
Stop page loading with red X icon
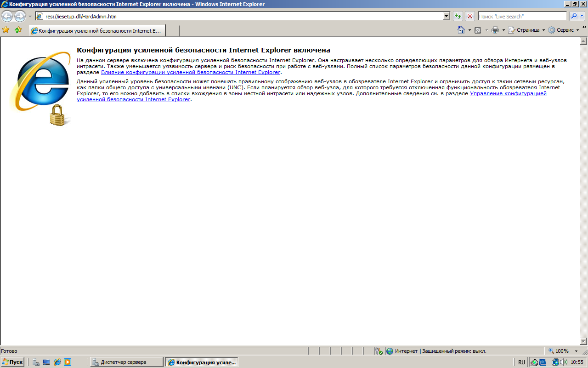pos(470,17)
